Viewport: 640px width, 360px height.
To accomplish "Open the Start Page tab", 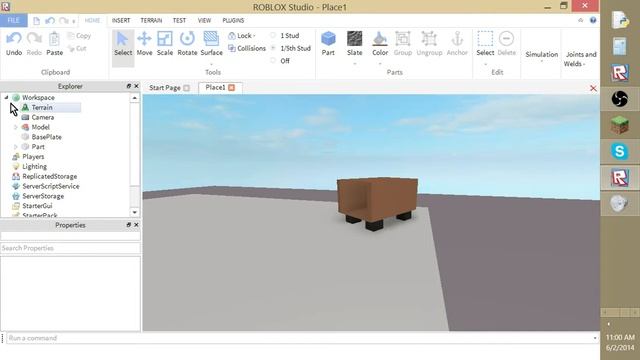I will coord(165,88).
